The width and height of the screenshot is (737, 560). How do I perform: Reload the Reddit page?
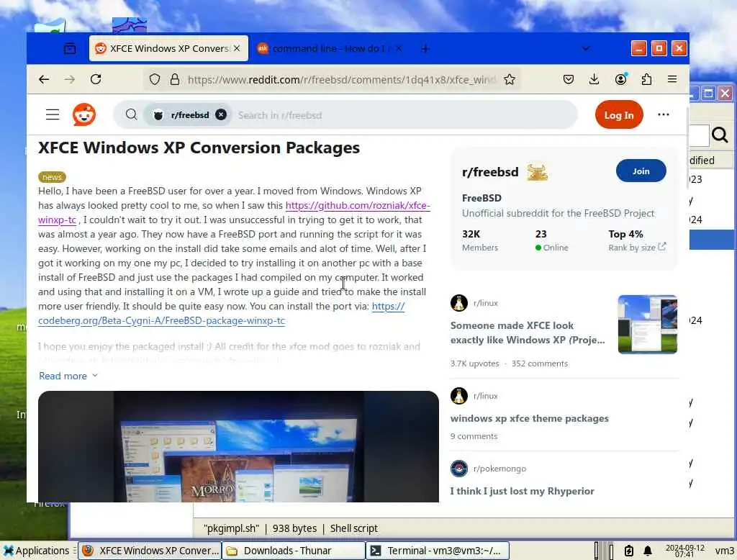tap(96, 79)
